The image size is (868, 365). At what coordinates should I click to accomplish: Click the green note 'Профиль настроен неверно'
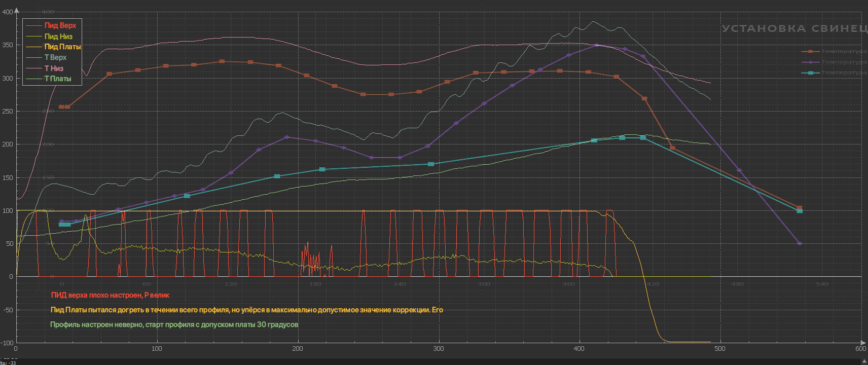[174, 324]
